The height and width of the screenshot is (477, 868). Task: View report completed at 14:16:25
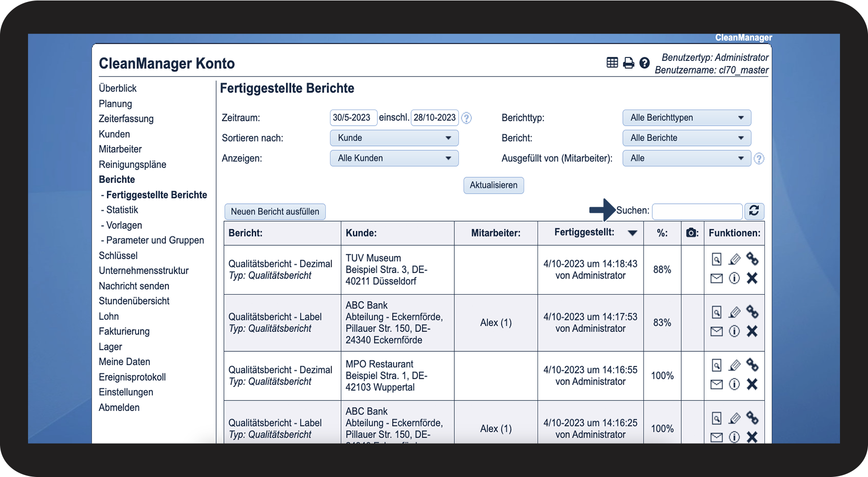coord(717,418)
